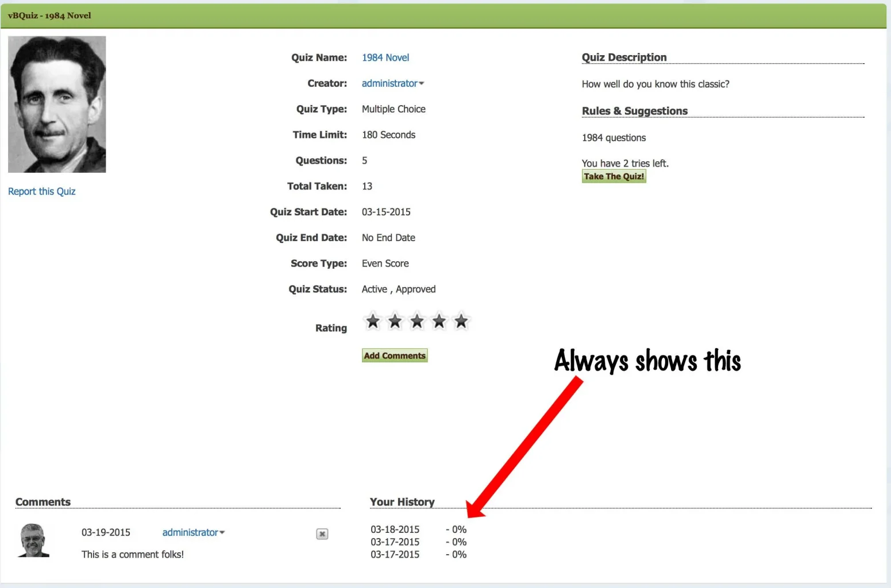Image resolution: width=891 pixels, height=588 pixels.
Task: Click the Report this Quiz link
Action: point(42,191)
